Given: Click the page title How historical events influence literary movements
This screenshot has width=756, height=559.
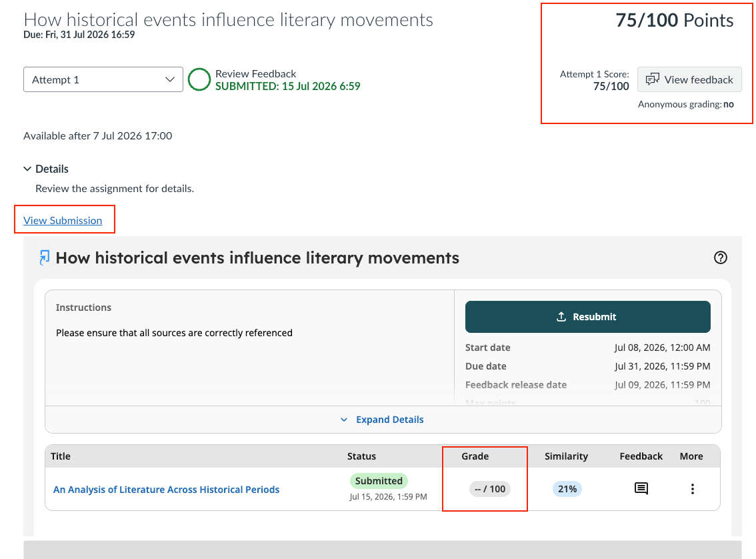Looking at the screenshot, I should pyautogui.click(x=229, y=20).
